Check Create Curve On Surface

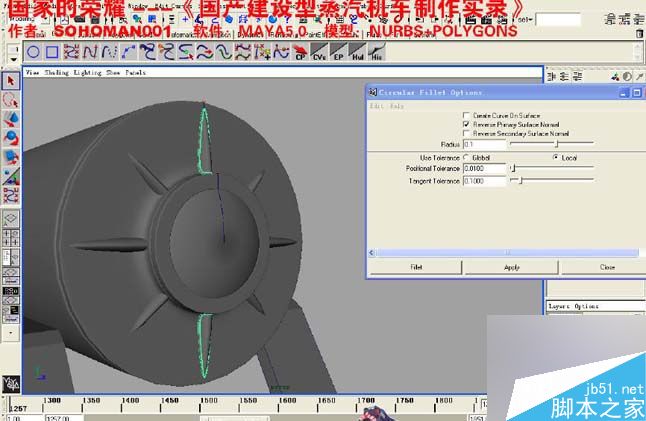point(466,115)
